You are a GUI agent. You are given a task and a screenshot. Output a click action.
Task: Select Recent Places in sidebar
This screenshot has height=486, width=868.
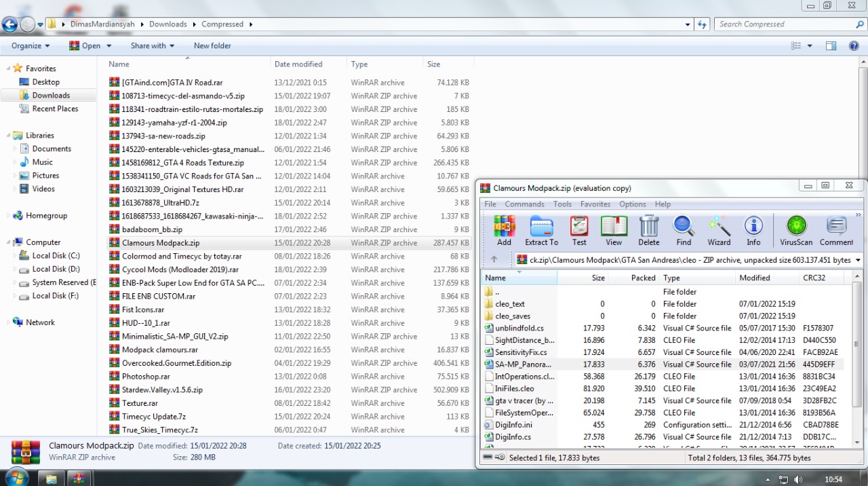tap(55, 109)
